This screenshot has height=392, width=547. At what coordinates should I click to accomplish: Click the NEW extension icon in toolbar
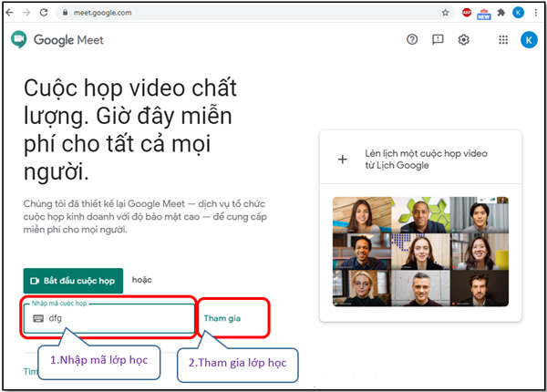(483, 13)
